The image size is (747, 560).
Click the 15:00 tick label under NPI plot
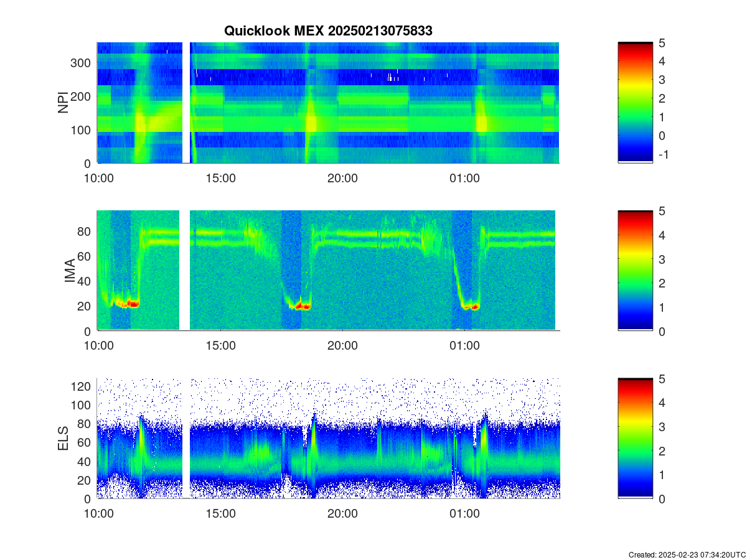[x=220, y=177]
